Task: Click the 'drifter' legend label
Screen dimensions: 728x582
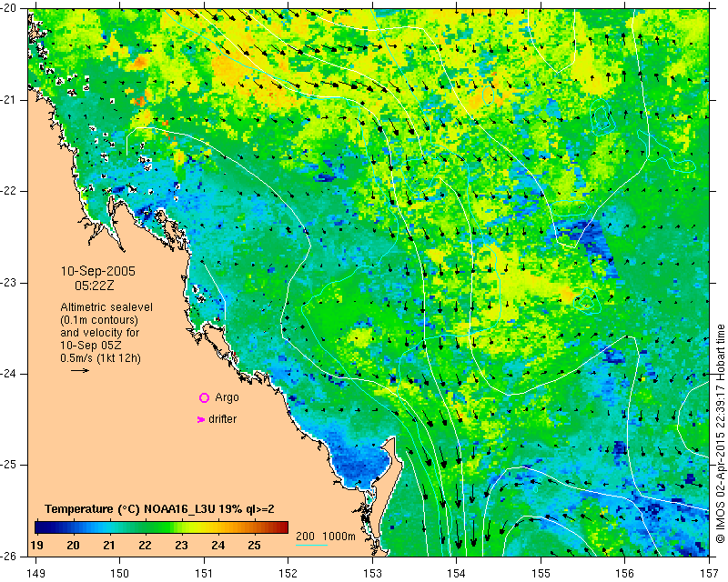Action: point(222,419)
